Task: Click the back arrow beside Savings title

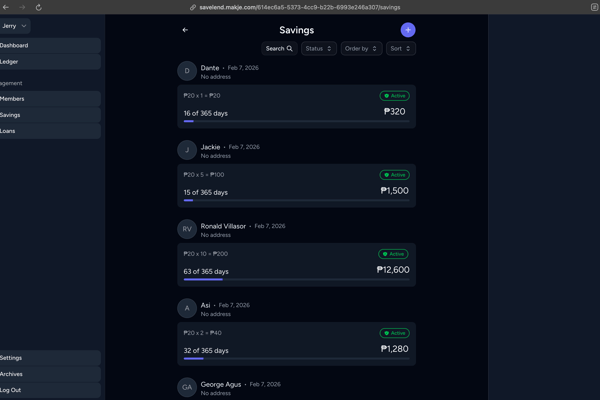Action: pos(185,30)
